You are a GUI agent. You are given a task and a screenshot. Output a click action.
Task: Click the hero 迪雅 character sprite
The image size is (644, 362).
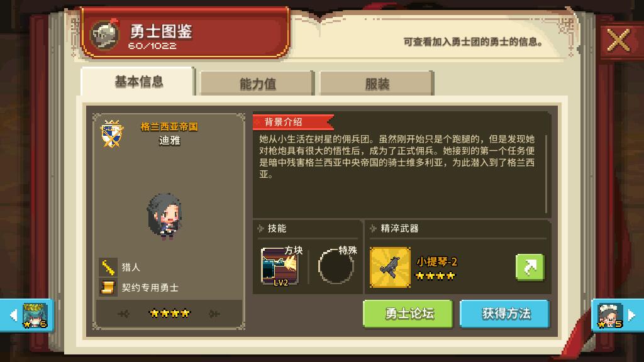point(165,216)
